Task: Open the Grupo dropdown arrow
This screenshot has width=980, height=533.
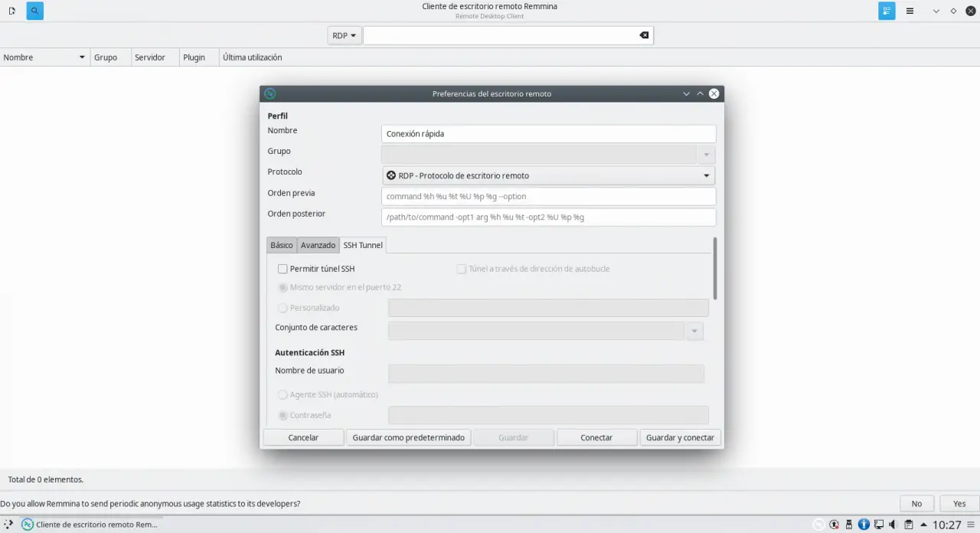Action: tap(706, 155)
